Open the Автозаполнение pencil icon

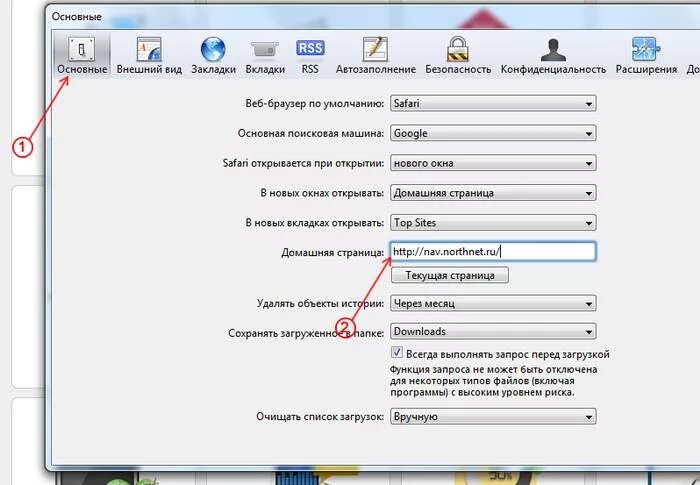[375, 49]
